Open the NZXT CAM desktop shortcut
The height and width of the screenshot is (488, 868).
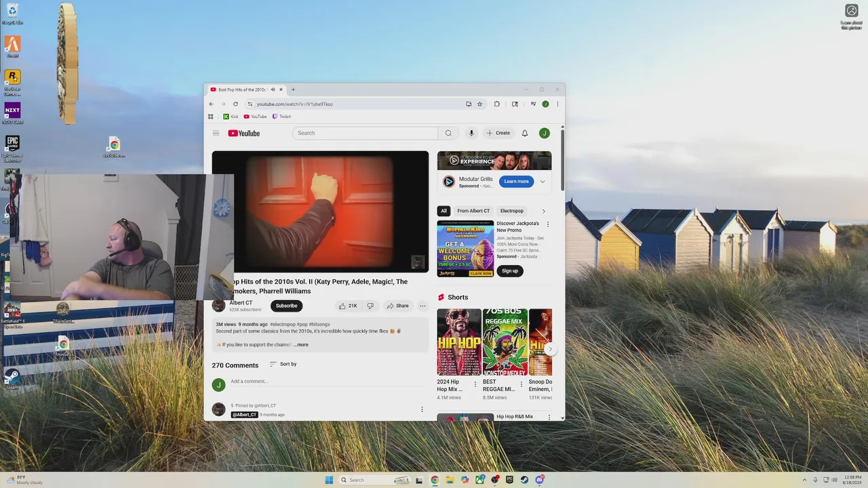[12, 113]
